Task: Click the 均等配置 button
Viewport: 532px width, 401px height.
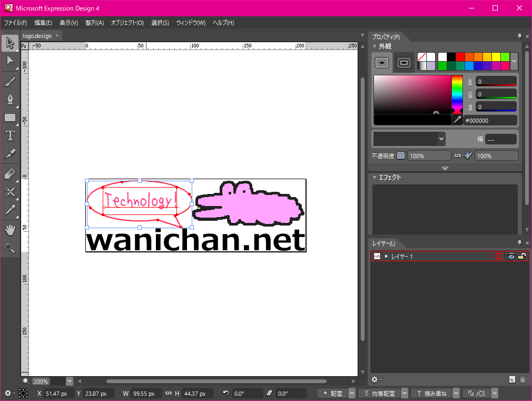Action: (x=379, y=393)
